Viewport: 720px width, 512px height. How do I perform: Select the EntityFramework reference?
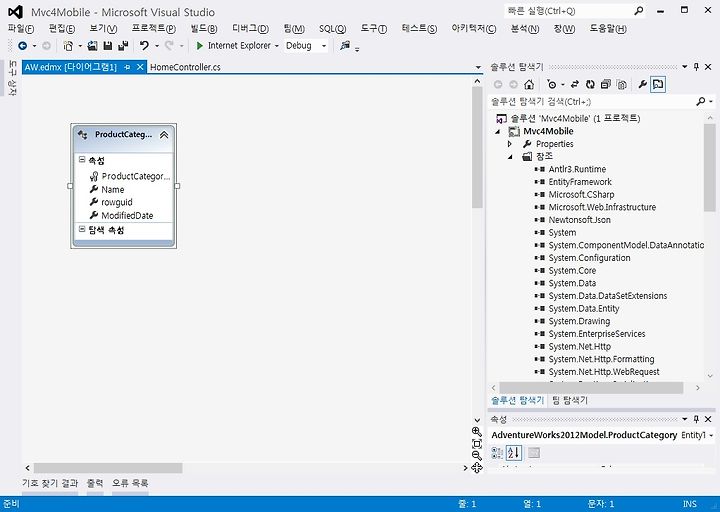(579, 182)
